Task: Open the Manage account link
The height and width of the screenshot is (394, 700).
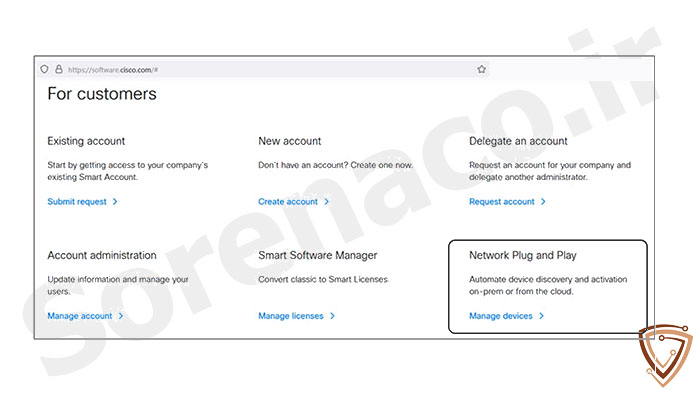Action: click(79, 316)
